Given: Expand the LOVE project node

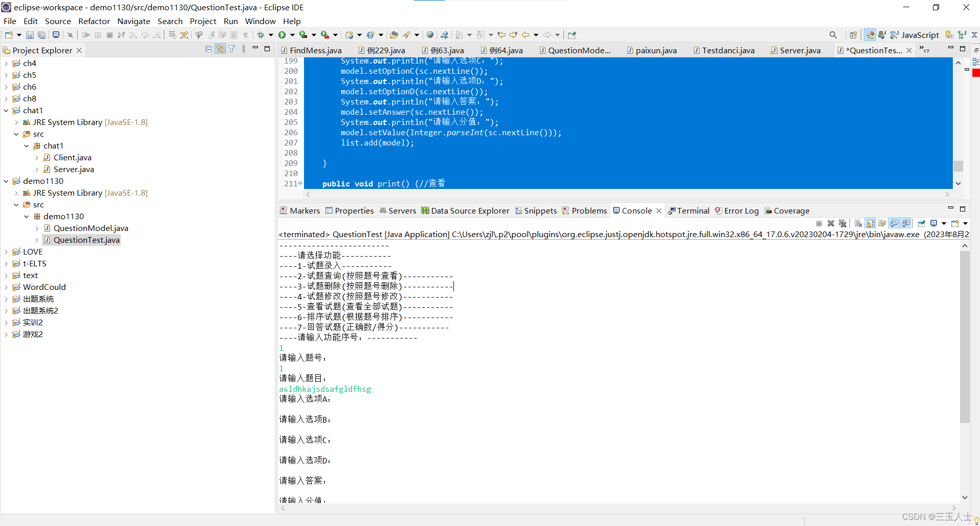Looking at the screenshot, I should (x=6, y=252).
